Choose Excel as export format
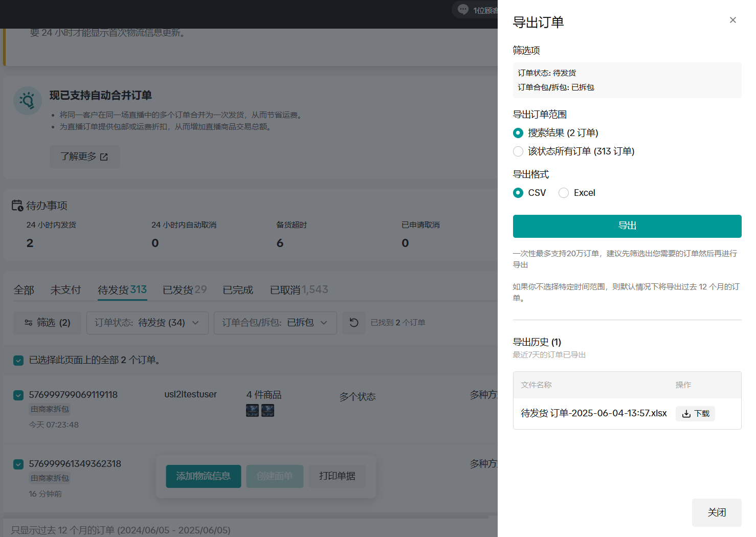 point(564,193)
